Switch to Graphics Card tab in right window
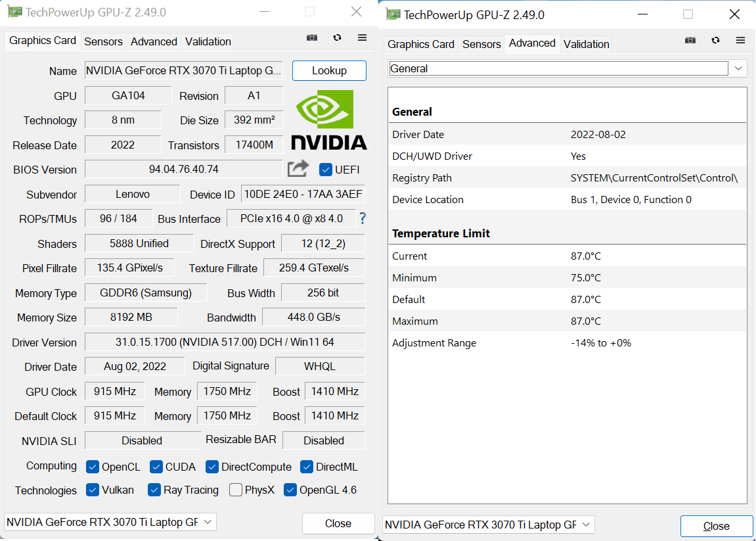756x541 pixels. (421, 44)
